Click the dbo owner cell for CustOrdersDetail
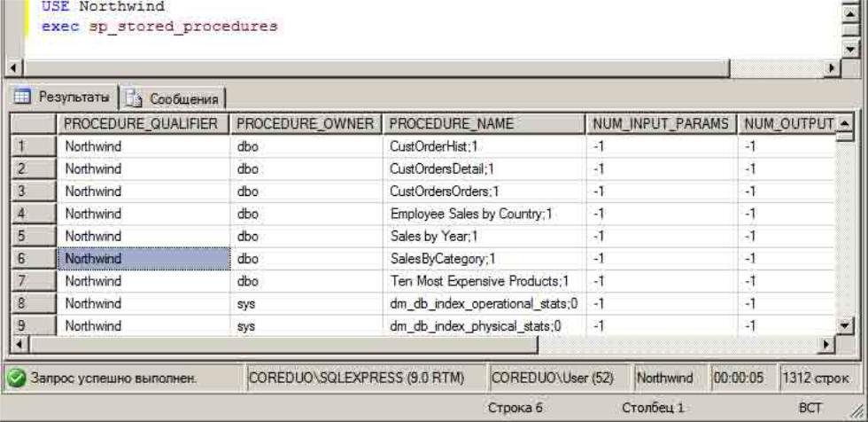 pyautogui.click(x=306, y=169)
